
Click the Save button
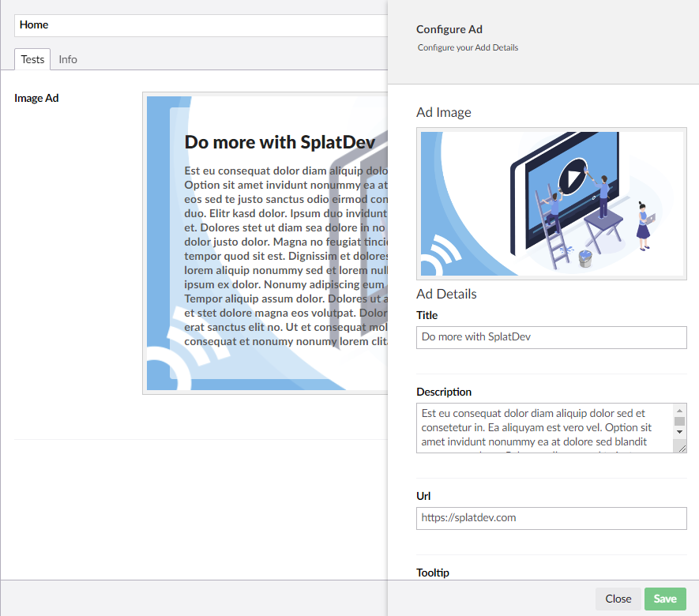(x=665, y=599)
